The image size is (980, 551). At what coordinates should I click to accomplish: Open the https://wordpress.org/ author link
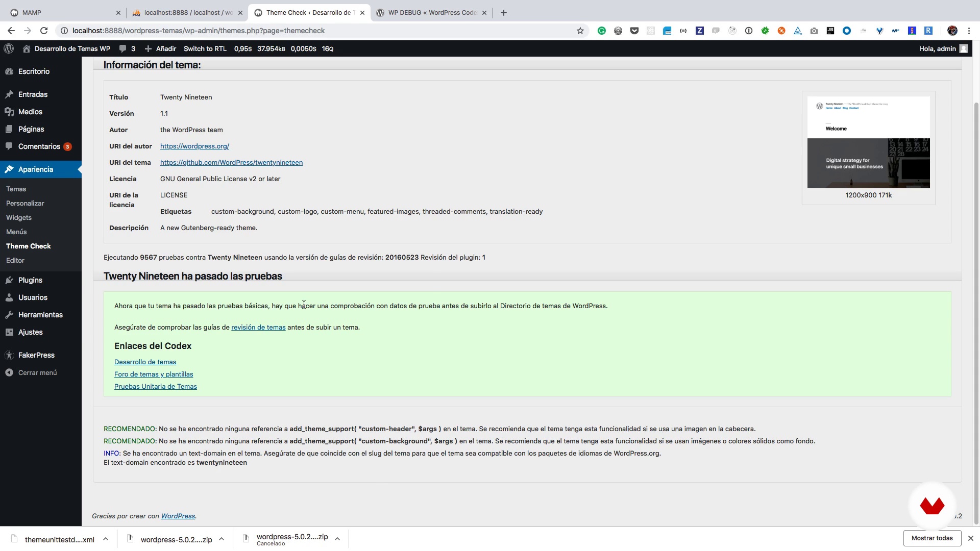tap(194, 146)
